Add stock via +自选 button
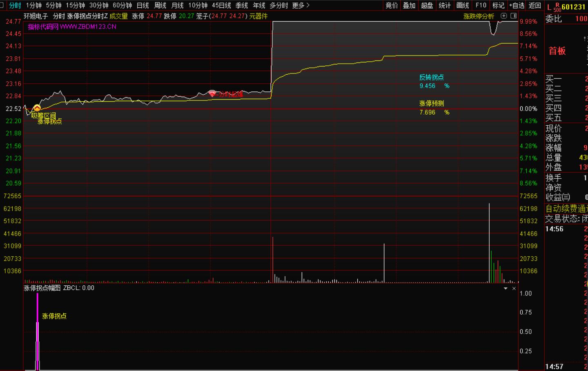The image size is (588, 371). click(x=517, y=5)
